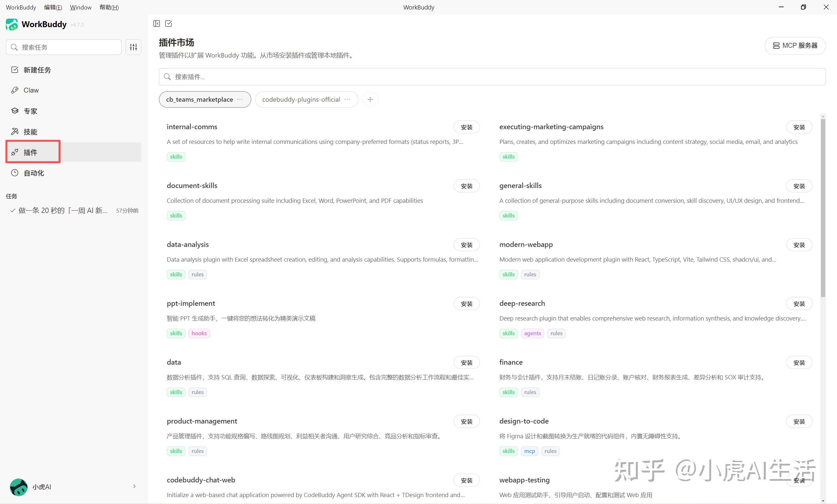The image size is (837, 504).
Task: Open the 帮助(H) menu
Action: 109,7
